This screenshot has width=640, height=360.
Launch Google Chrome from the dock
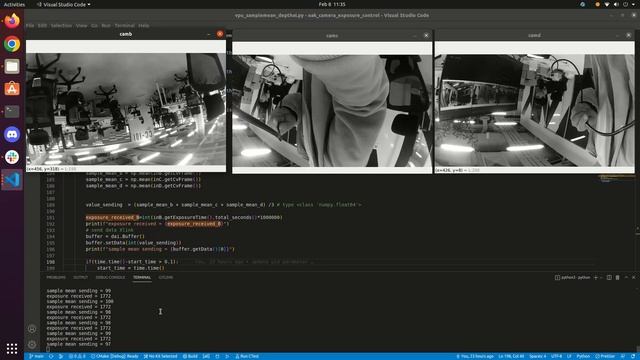pyautogui.click(x=12, y=44)
